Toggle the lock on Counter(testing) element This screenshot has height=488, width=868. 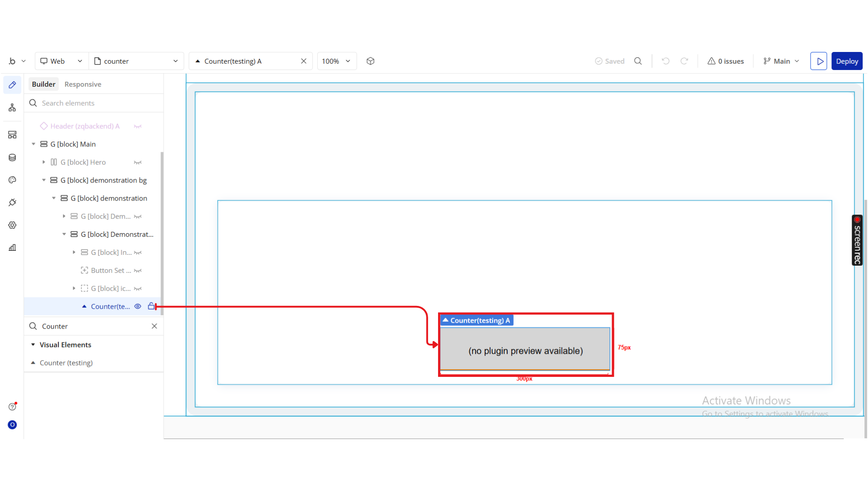(151, 306)
